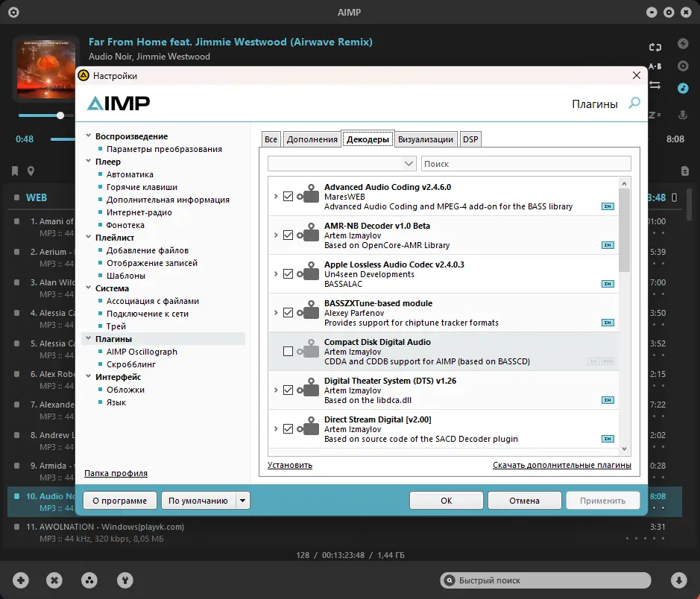The image size is (700, 599).
Task: Open playlist menu icon right of player
Action: point(685,171)
